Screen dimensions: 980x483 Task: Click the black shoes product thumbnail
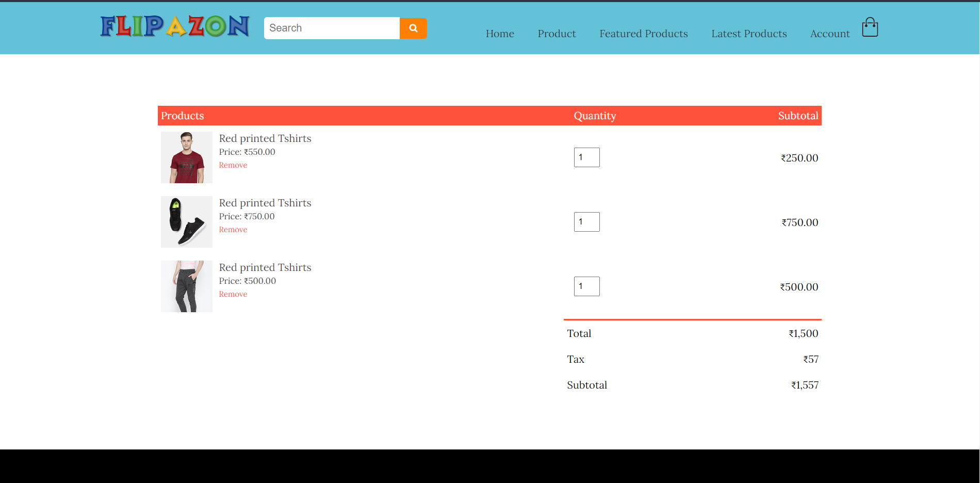point(187,222)
